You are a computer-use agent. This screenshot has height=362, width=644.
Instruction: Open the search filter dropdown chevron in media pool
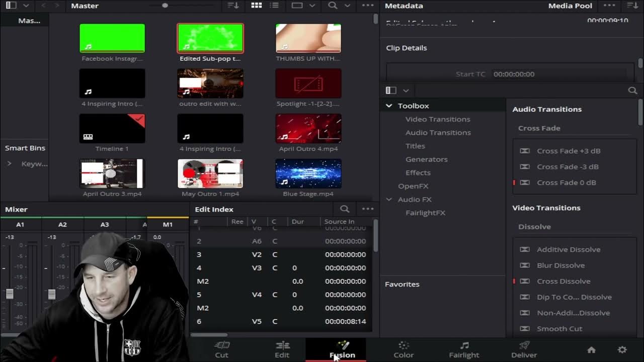[x=347, y=6]
